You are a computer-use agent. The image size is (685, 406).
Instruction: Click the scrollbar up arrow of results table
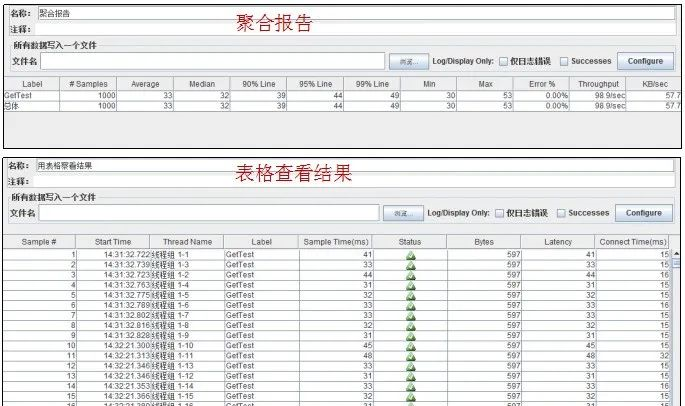coord(676,253)
